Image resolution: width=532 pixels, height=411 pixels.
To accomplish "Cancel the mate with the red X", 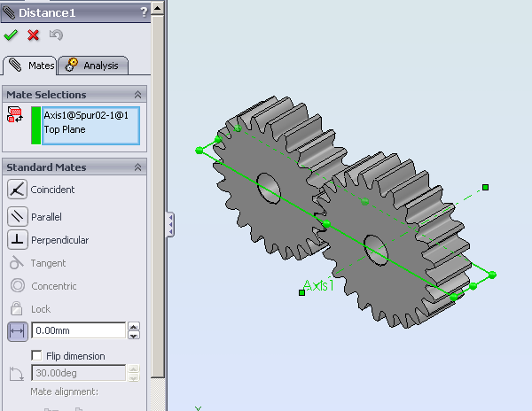I will coord(34,35).
